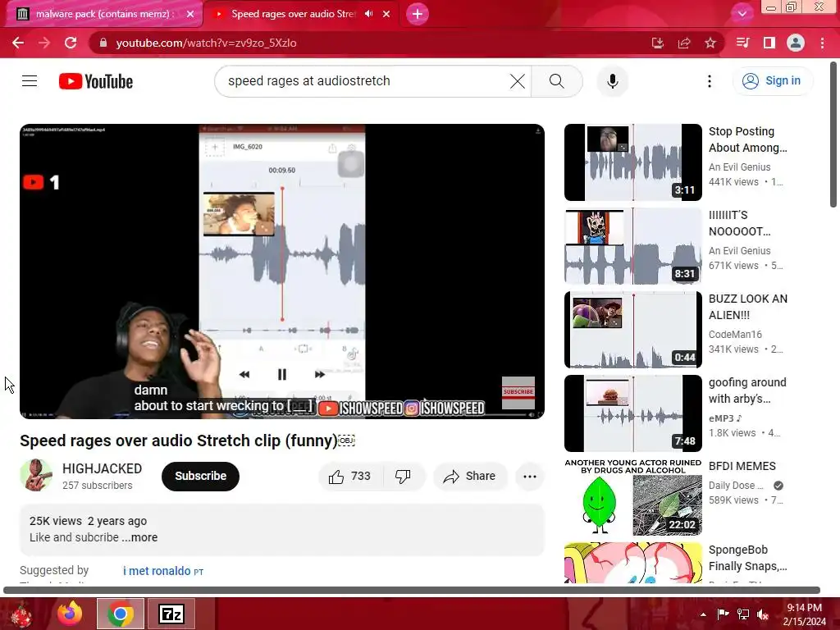Viewport: 840px width, 630px height.
Task: Click SUBSCRIBE watermark in video
Action: tap(518, 391)
